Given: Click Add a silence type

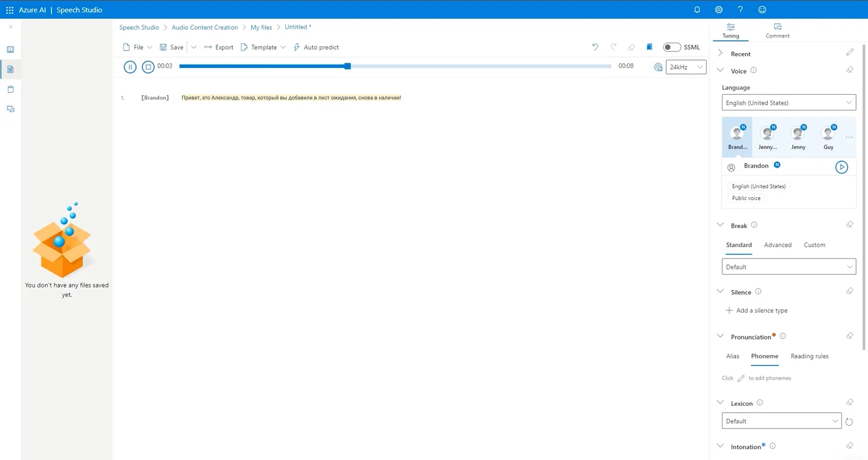Looking at the screenshot, I should [756, 310].
